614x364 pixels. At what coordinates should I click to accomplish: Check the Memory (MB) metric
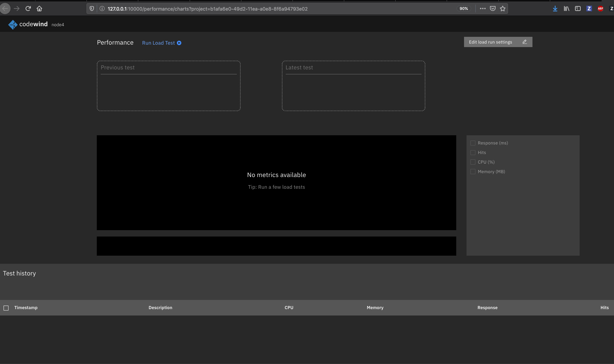pyautogui.click(x=473, y=171)
